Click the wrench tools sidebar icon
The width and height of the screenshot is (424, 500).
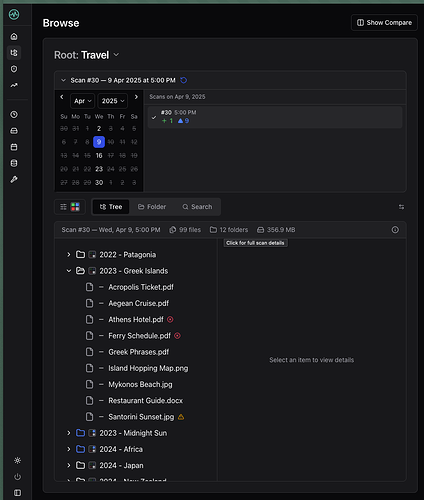14,179
